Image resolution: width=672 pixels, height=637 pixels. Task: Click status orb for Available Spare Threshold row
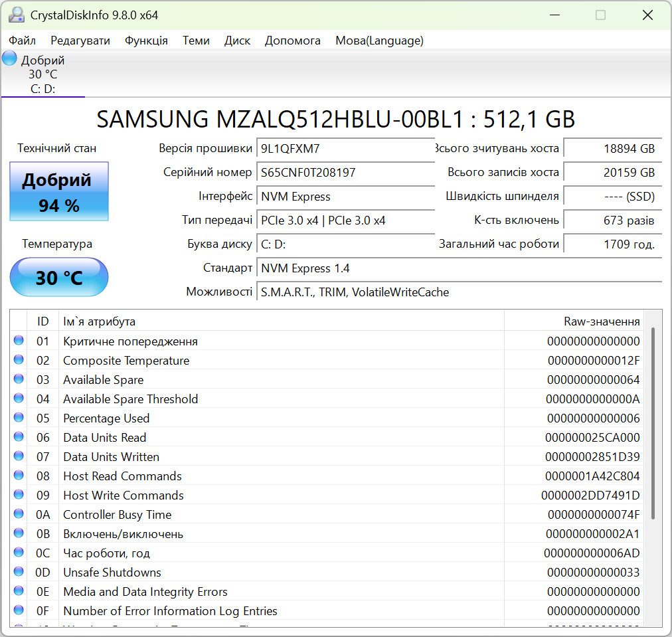[x=19, y=399]
